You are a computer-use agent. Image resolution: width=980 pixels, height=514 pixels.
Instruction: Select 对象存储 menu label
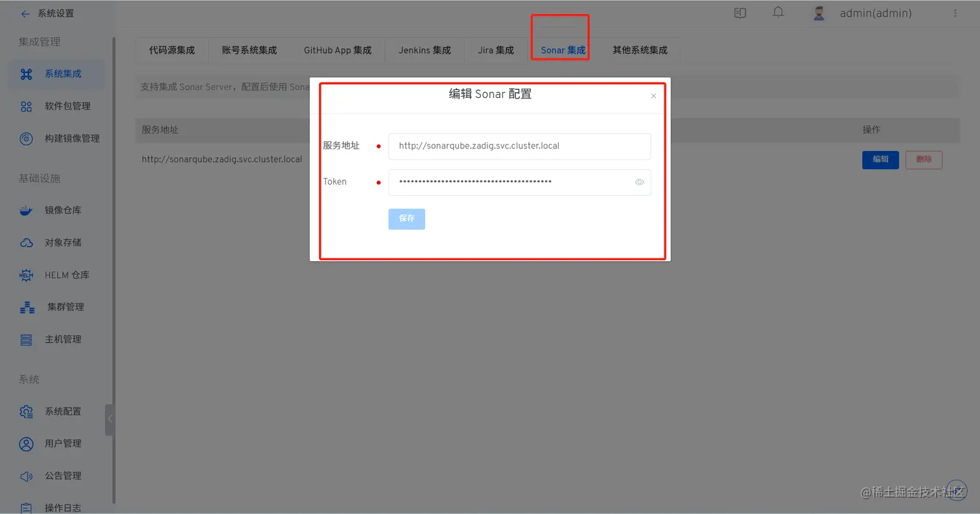63,242
